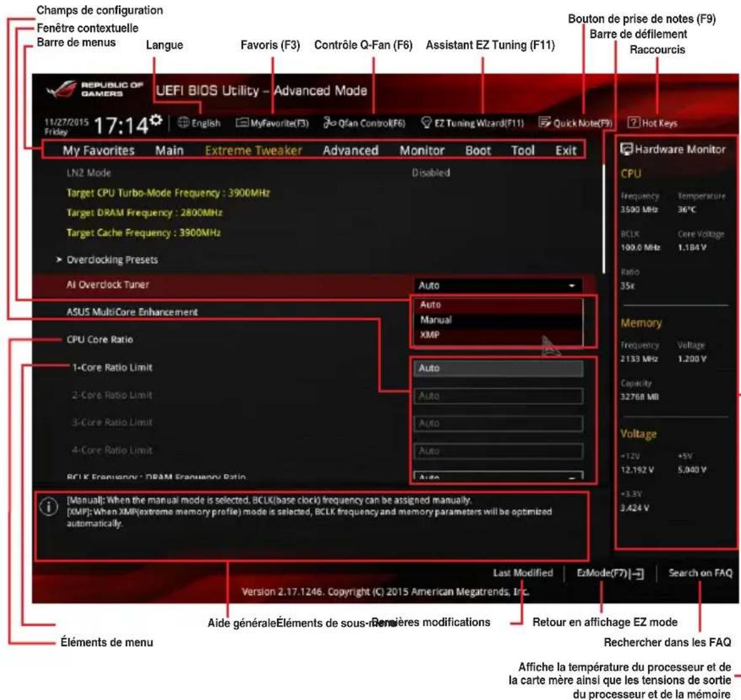Click Search on FAQ
The height and width of the screenshot is (700, 741).
click(x=700, y=573)
